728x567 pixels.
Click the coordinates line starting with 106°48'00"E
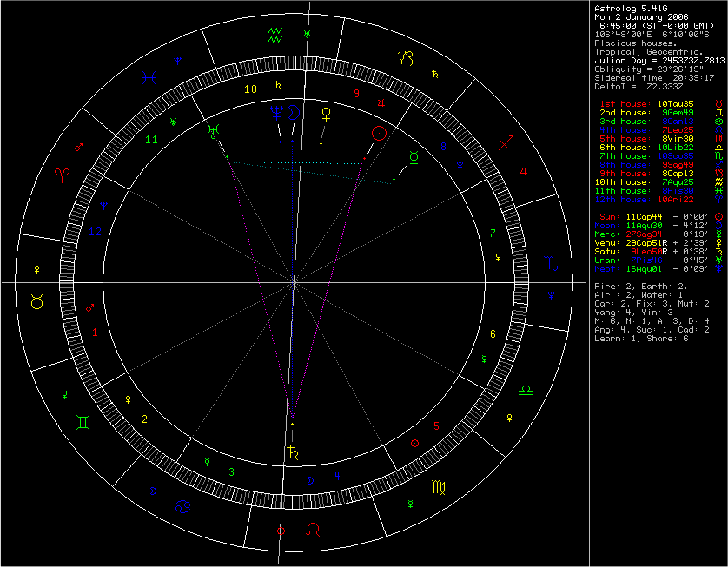(651, 35)
